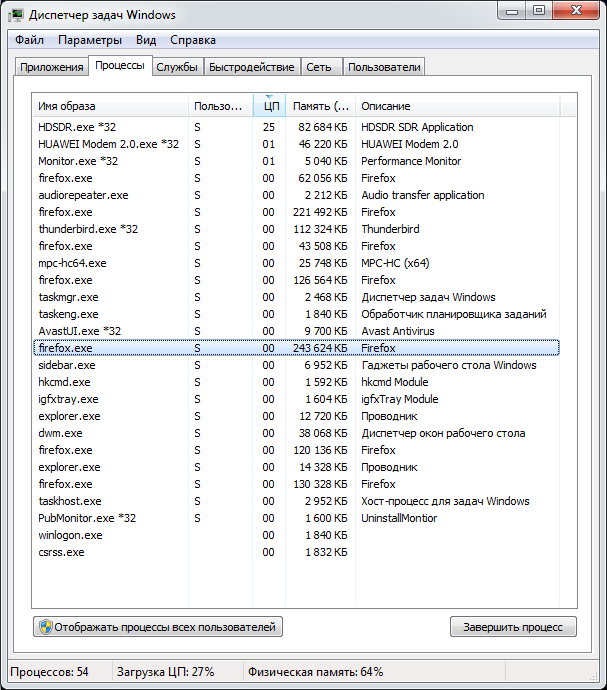Select the Процессы tab
Screen dimensions: 607x690
[x=120, y=66]
